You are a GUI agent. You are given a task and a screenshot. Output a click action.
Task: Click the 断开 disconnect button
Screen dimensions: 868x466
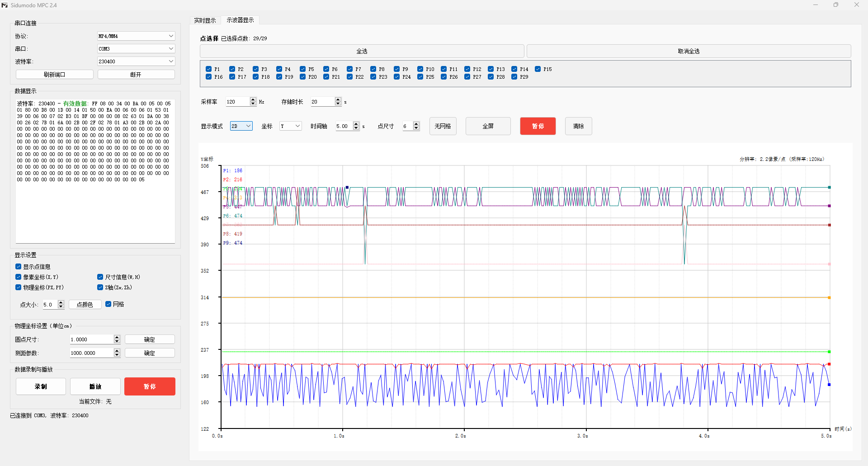[136, 75]
